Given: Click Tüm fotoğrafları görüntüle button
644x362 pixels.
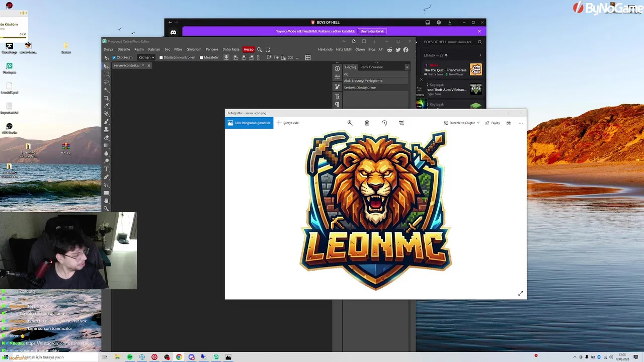Looking at the screenshot, I should click(x=249, y=123).
